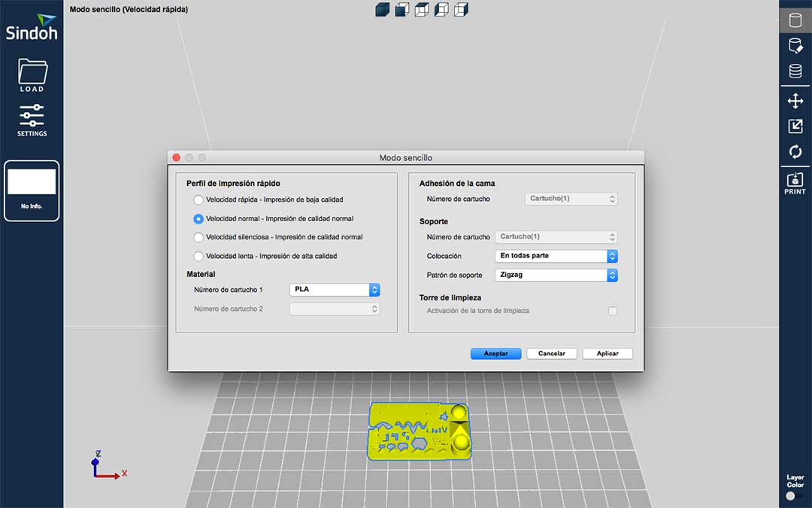Open the PLA material dropdown for cartucho 1

click(x=335, y=290)
